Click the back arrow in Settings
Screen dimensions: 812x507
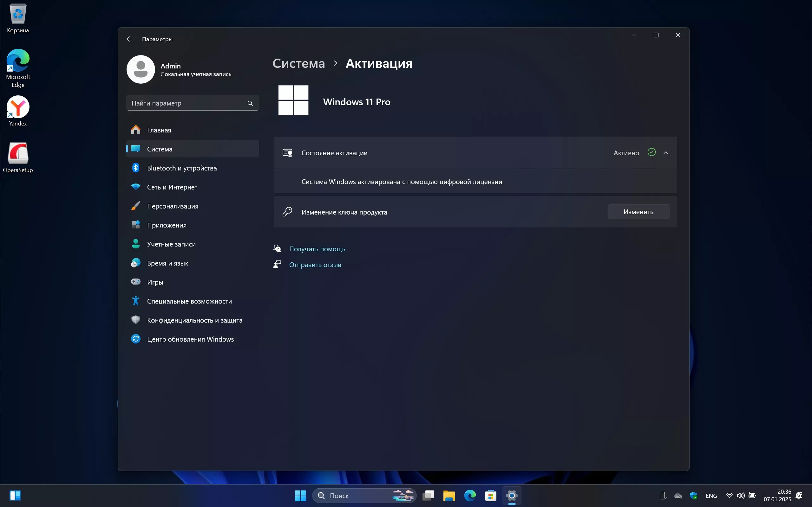(129, 39)
